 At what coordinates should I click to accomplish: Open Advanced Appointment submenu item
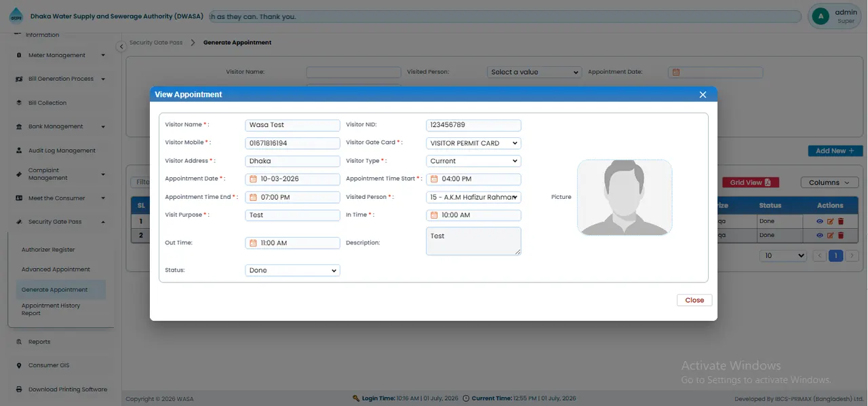point(56,270)
